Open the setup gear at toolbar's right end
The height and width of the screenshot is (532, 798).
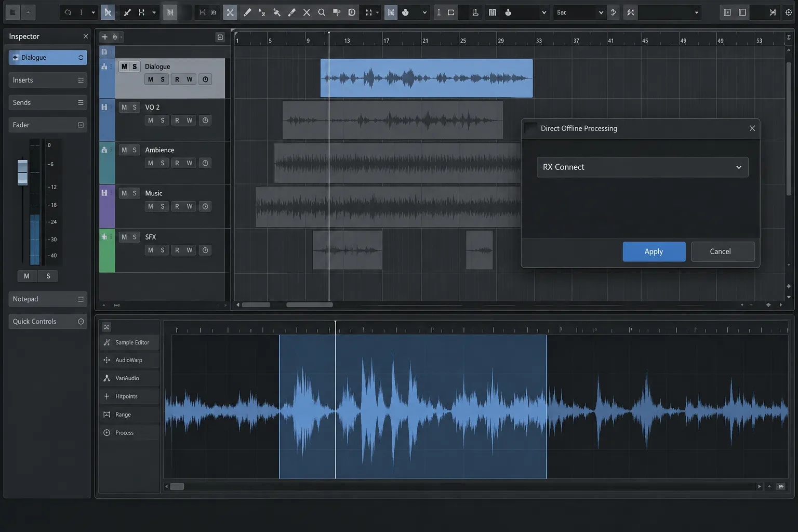789,12
